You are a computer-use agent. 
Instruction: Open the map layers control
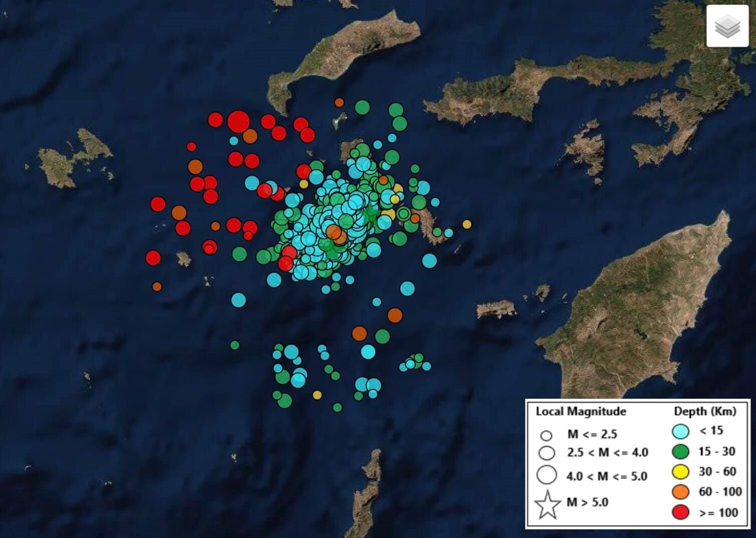727,26
